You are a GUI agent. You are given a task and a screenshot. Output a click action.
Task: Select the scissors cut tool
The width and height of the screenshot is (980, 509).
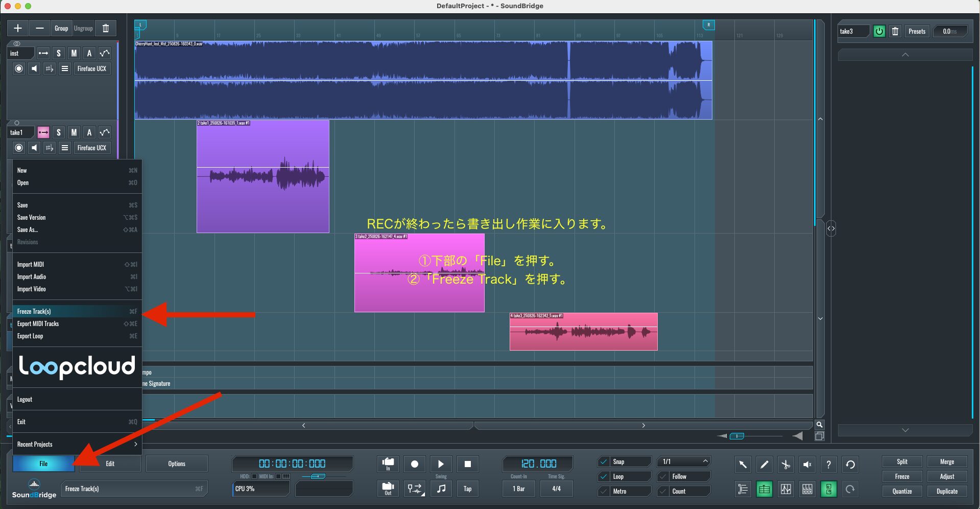click(786, 464)
